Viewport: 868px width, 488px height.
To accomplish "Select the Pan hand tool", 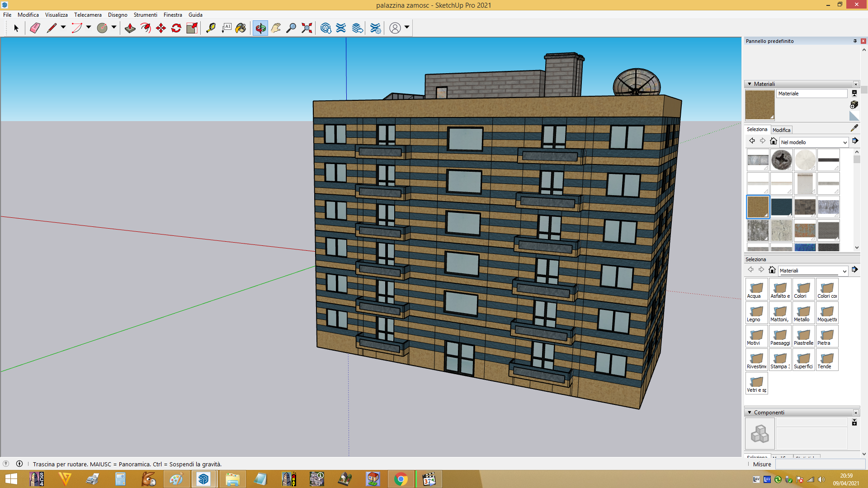I will (276, 28).
